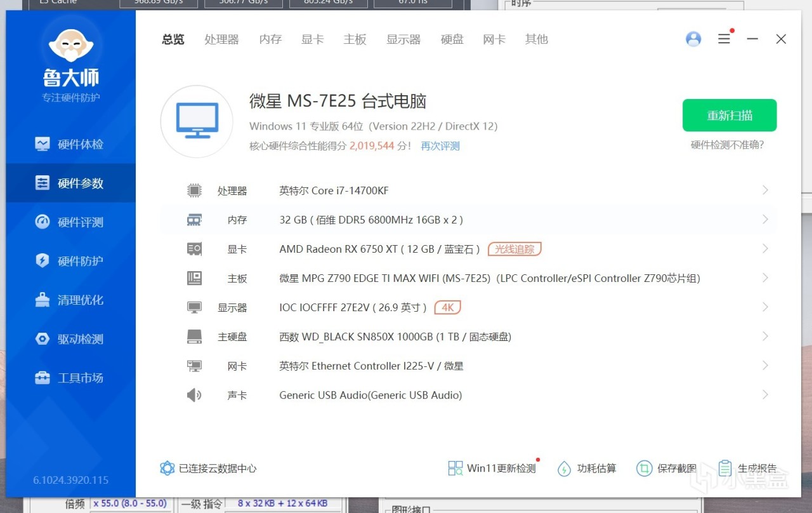This screenshot has width=812, height=513.
Task: Click the 4K tag on monitor row
Action: tap(448, 307)
